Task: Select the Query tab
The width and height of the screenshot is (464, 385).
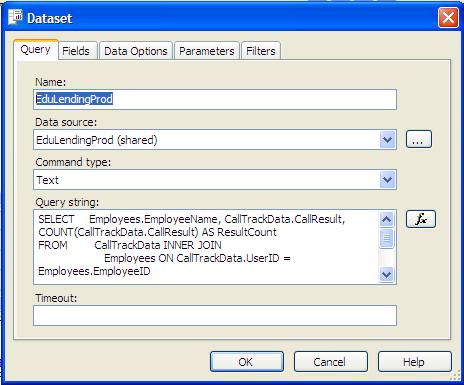Action: point(36,50)
